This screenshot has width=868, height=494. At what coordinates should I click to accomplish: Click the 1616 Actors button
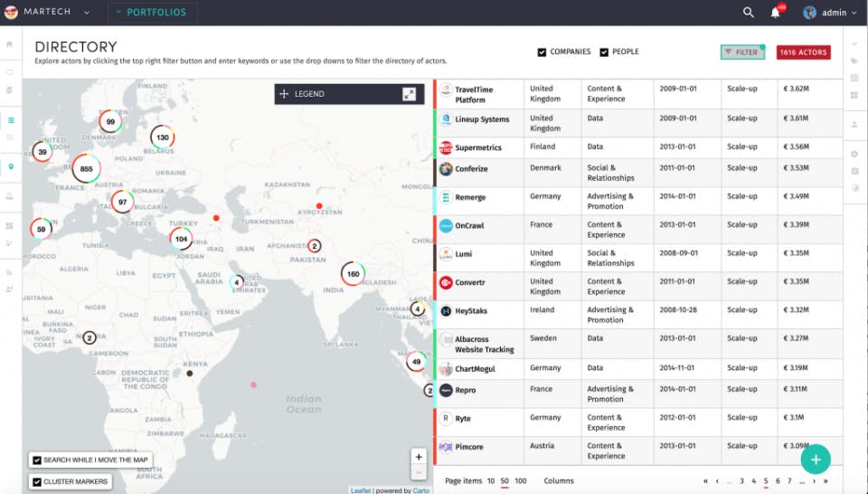[x=803, y=52]
